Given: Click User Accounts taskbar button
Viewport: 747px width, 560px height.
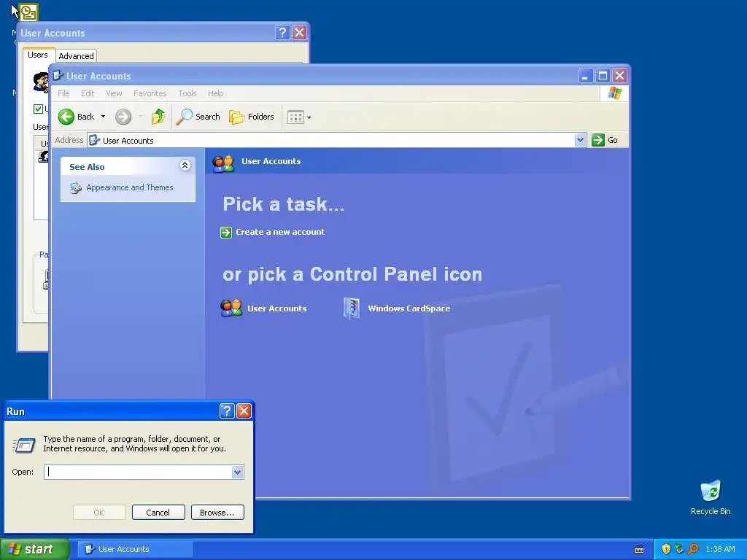Looking at the screenshot, I should tap(135, 549).
